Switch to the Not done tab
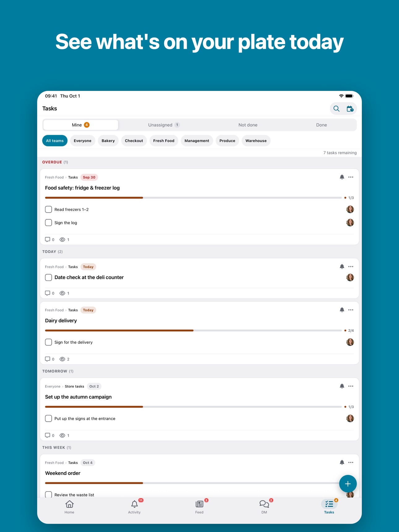The height and width of the screenshot is (532, 399). [248, 125]
